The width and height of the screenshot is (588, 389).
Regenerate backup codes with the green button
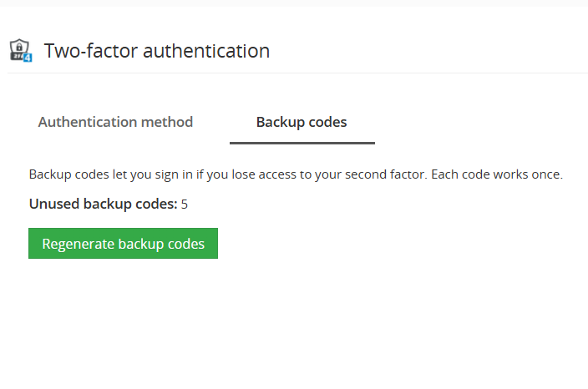tap(123, 243)
